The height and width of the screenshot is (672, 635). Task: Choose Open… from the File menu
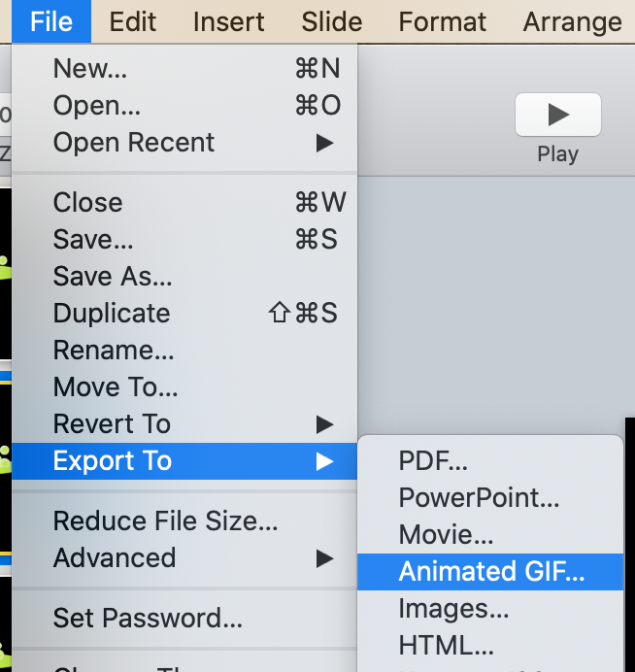(x=97, y=105)
